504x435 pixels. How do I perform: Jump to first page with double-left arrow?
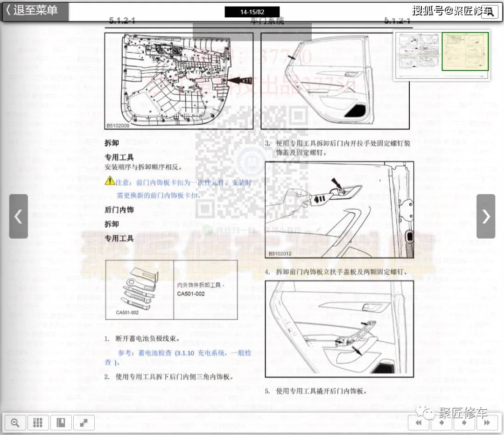click(419, 423)
